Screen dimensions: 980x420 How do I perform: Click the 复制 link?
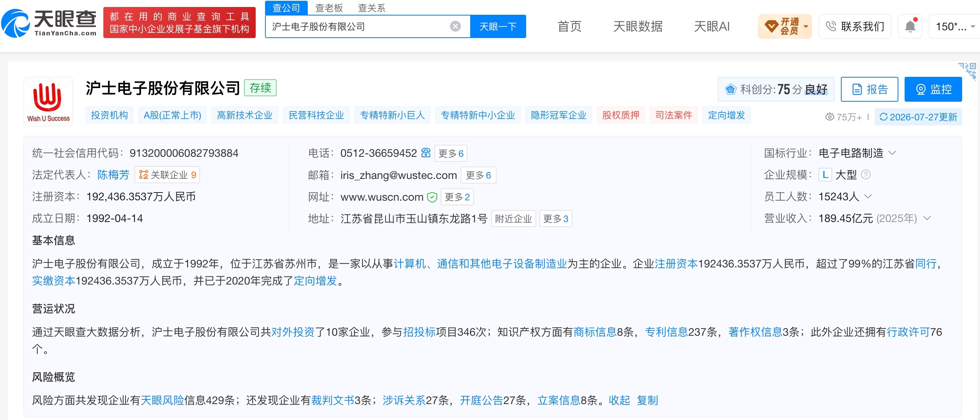tap(647, 400)
